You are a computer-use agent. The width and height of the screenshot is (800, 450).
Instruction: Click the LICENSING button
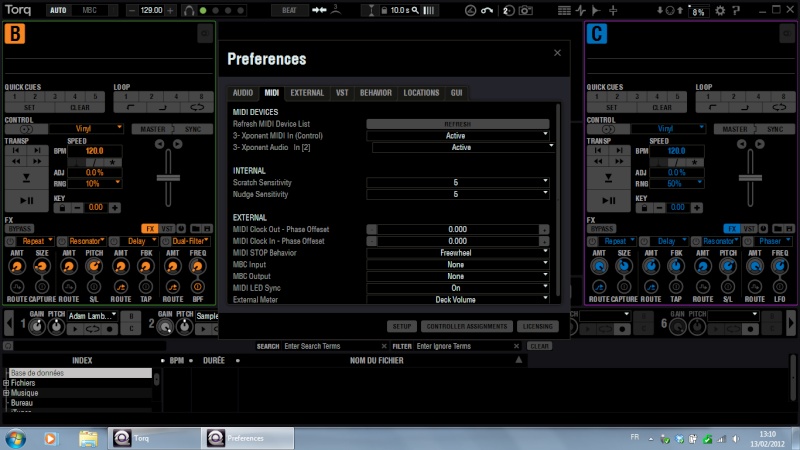(x=538, y=327)
